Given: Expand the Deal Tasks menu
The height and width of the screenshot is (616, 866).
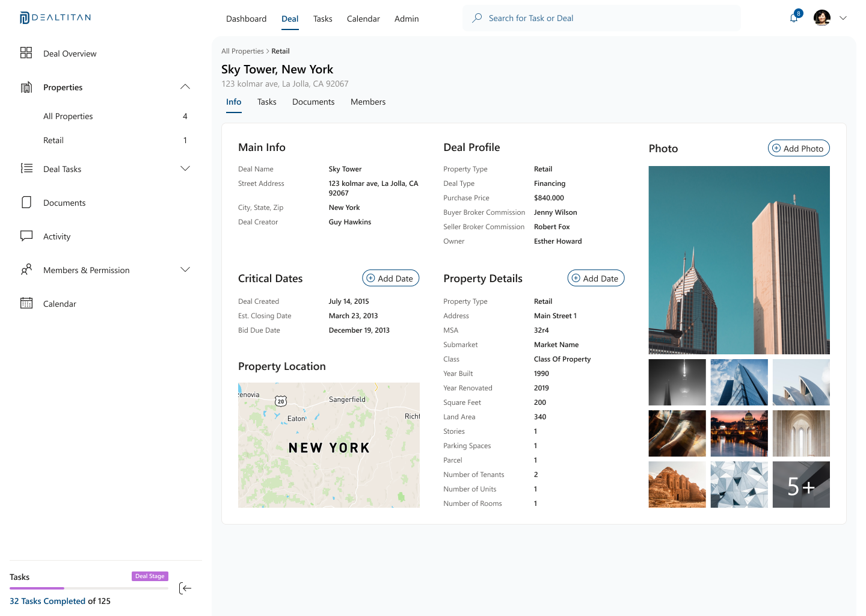Looking at the screenshot, I should 185,168.
